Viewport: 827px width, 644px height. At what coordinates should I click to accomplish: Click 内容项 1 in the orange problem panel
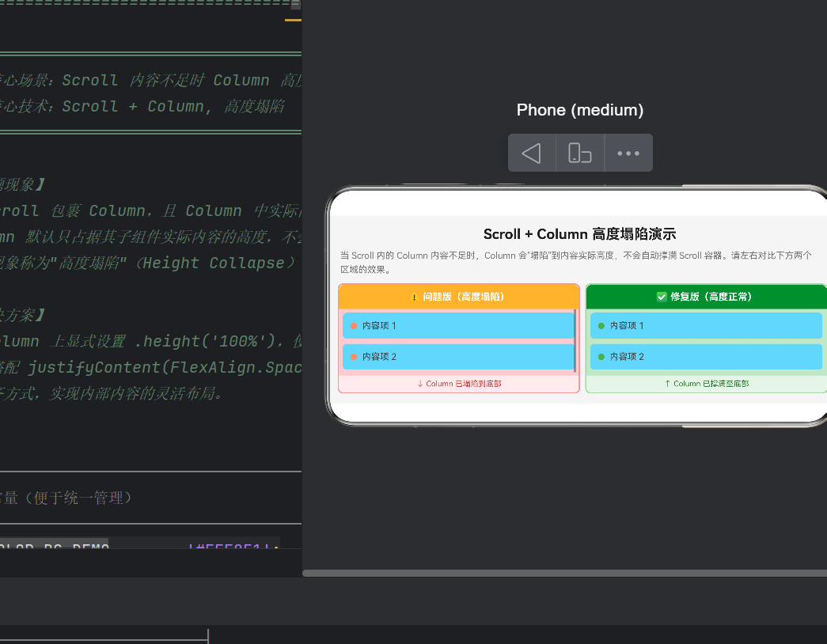click(457, 325)
